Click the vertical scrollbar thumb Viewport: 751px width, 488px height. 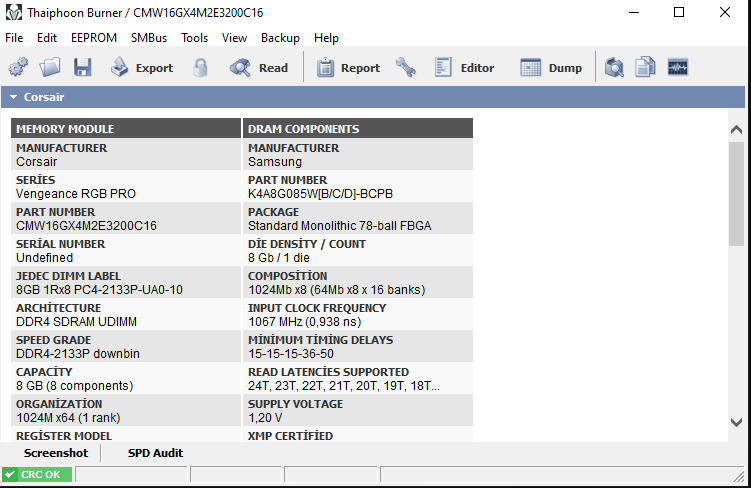coord(736,194)
